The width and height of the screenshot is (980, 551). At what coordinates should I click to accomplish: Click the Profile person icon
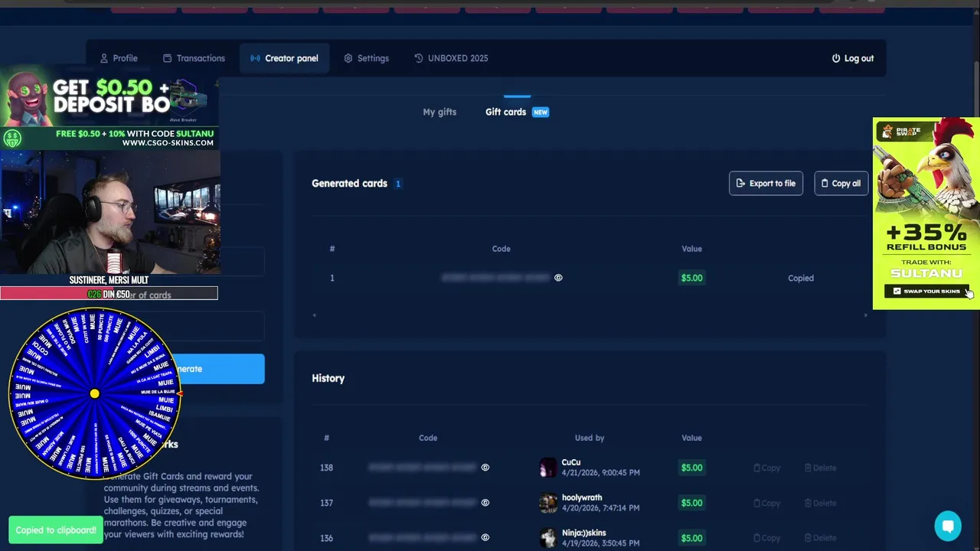tap(104, 58)
